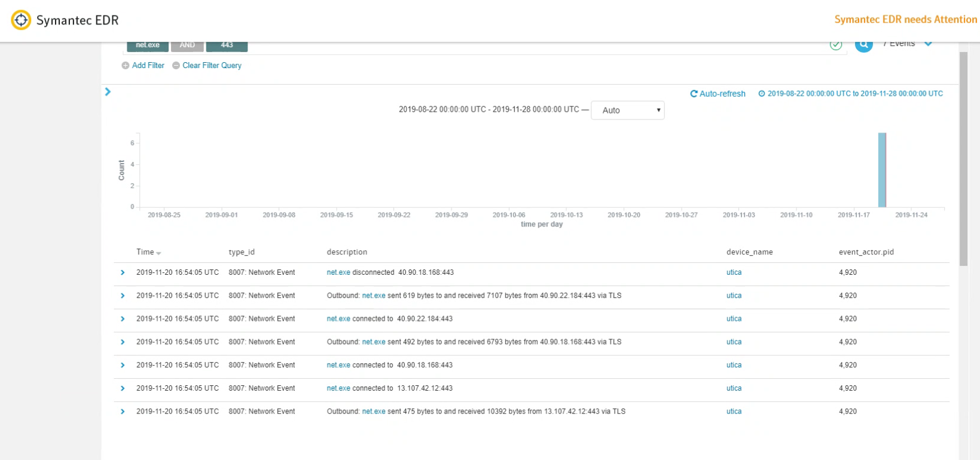980x460 pixels.
Task: Select the 443 filter chip
Action: pyautogui.click(x=227, y=46)
